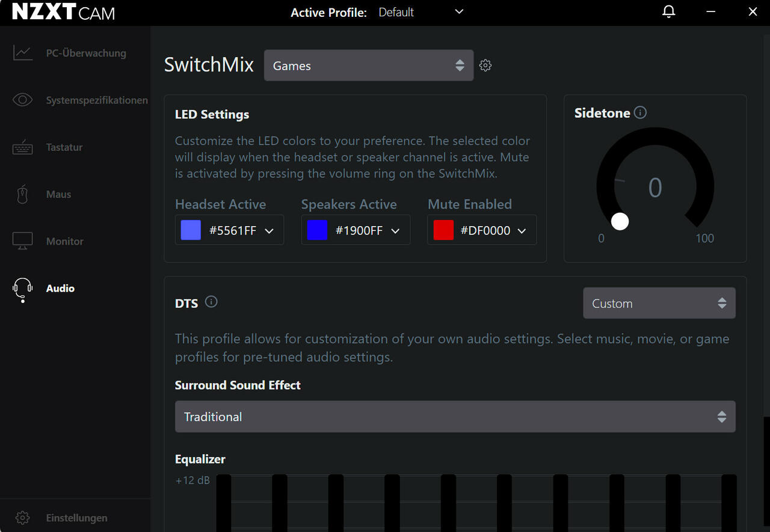
Task: Expand the Active Profile Default dropdown
Action: click(421, 12)
